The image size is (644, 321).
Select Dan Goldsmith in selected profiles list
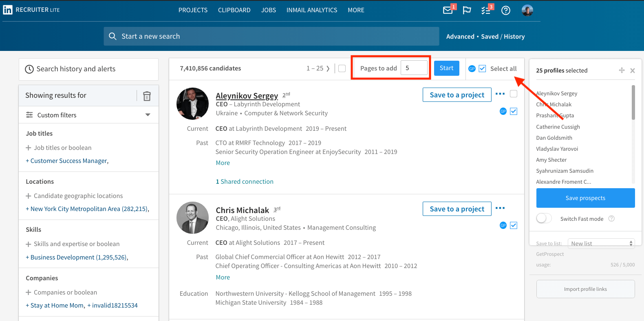coord(554,138)
